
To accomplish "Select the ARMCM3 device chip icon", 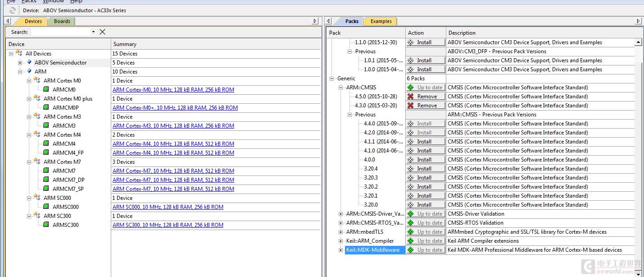I will click(x=46, y=125).
